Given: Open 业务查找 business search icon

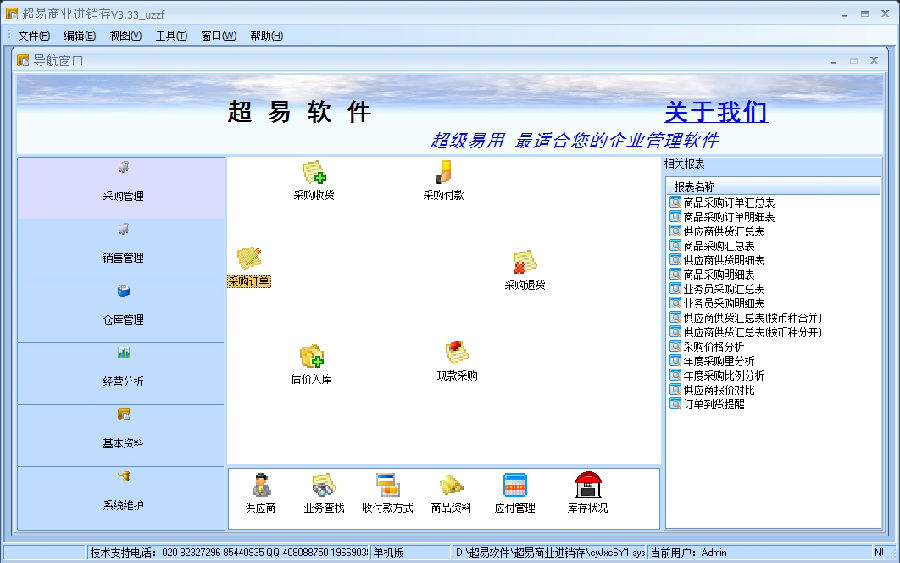Looking at the screenshot, I should click(x=324, y=493).
